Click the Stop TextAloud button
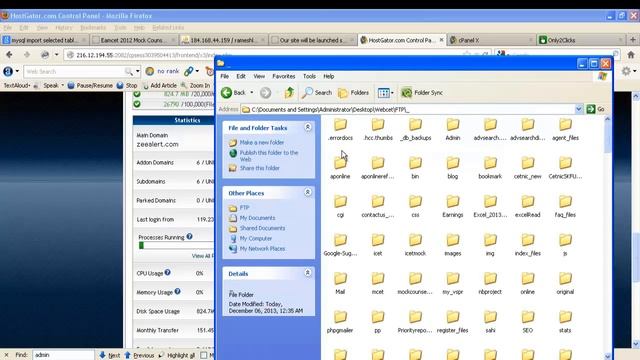The width and height of the screenshot is (640, 360). [127, 85]
